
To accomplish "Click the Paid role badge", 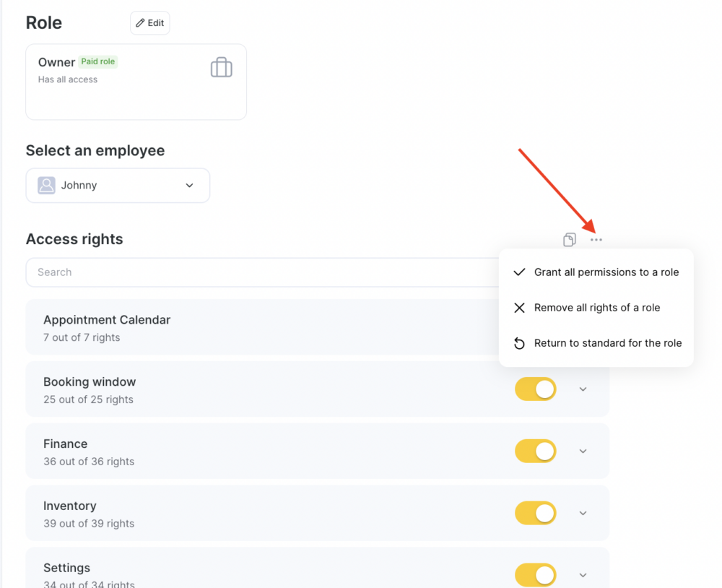I will (97, 61).
